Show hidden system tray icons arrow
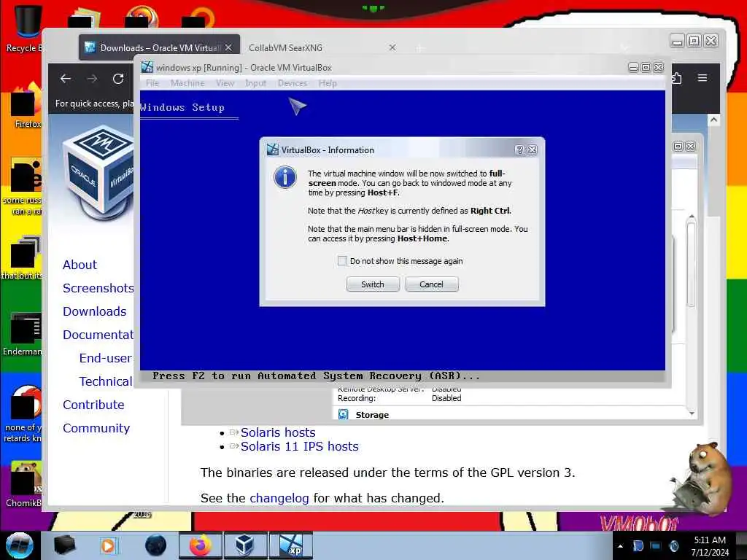Viewport: 747px width, 560px height. [x=620, y=547]
